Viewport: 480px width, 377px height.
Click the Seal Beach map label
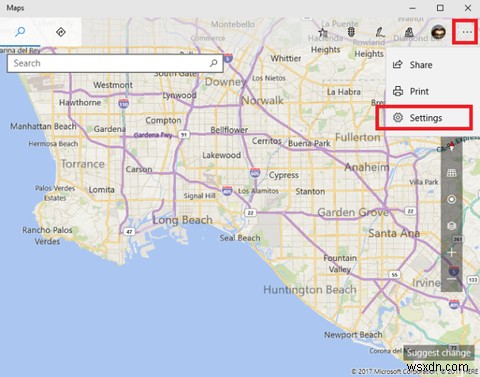[240, 238]
